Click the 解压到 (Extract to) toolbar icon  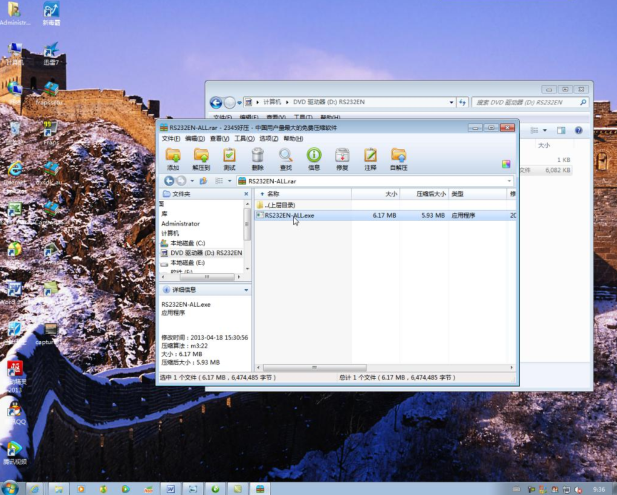[x=201, y=159]
